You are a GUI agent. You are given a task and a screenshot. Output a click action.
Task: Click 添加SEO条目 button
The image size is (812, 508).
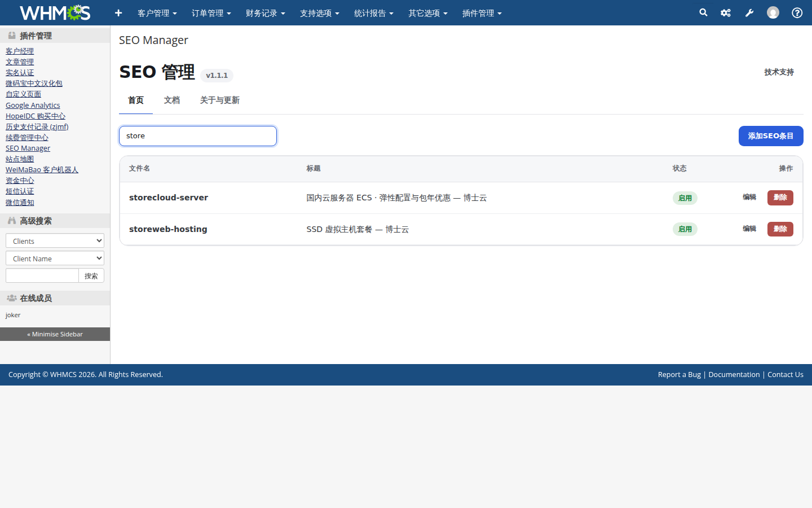click(x=771, y=136)
